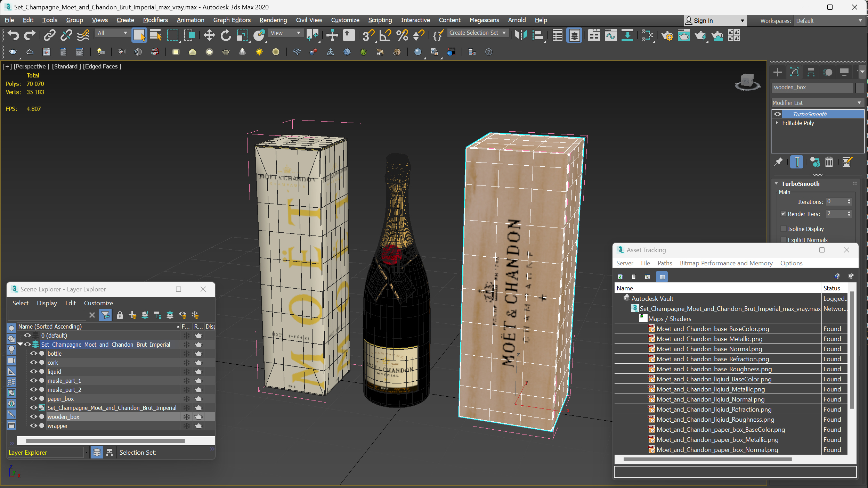Click the Perspective viewport label
This screenshot has width=868, height=488.
coord(32,66)
